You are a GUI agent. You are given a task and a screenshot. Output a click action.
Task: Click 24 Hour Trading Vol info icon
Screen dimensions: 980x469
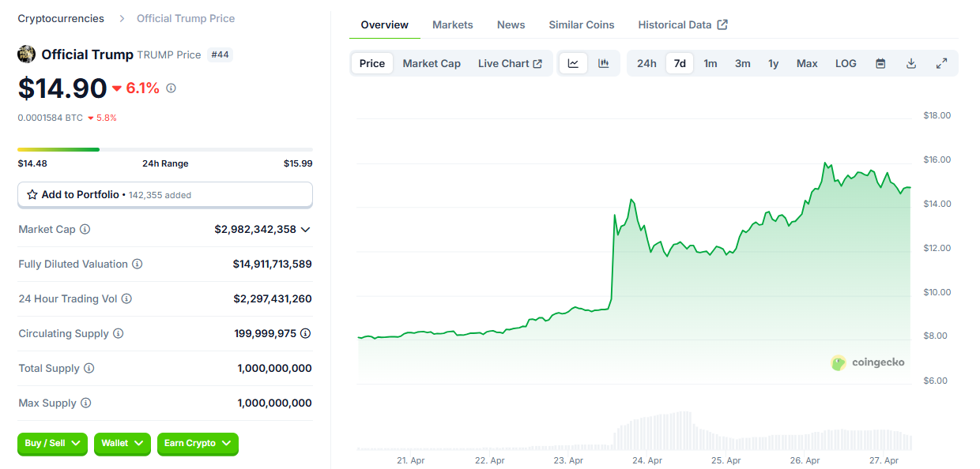126,298
